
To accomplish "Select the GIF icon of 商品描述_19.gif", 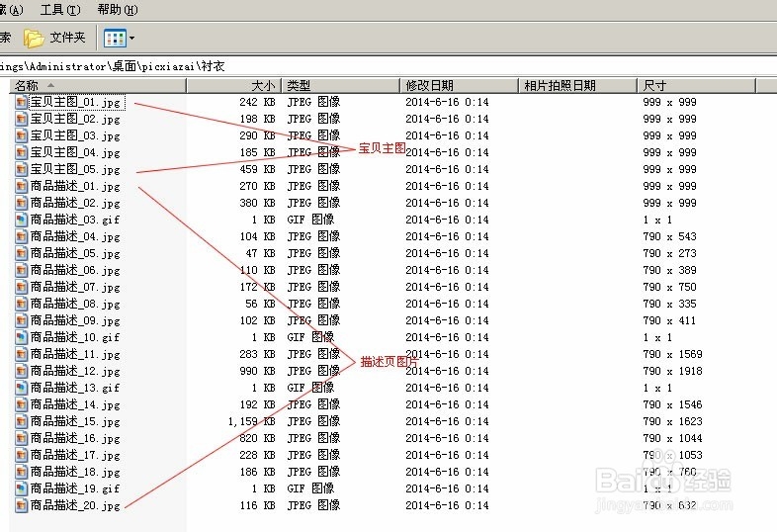I will 21,489.
